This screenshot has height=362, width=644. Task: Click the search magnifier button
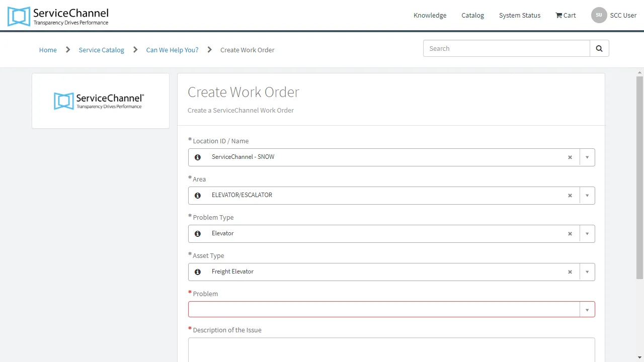(x=599, y=48)
